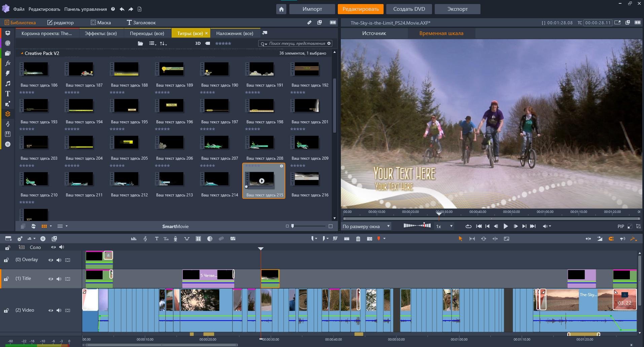This screenshot has height=347, width=644.
Task: Hide the (0) Overlay track
Action: point(51,260)
